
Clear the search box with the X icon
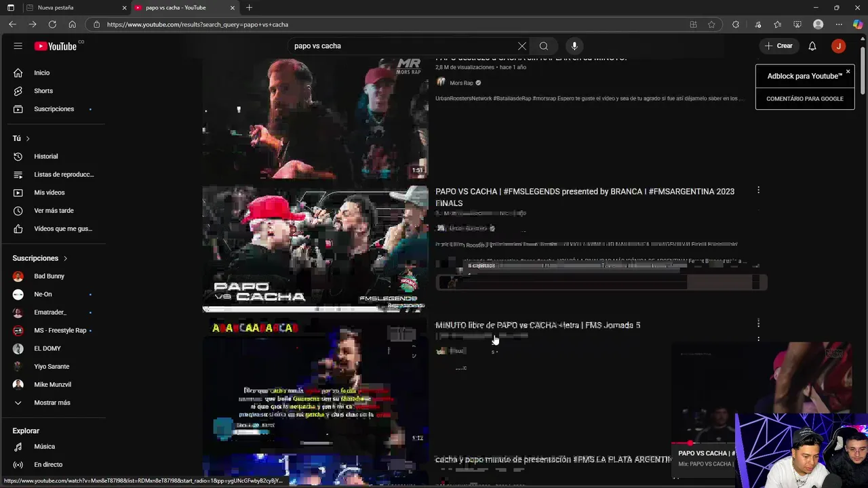click(x=522, y=46)
